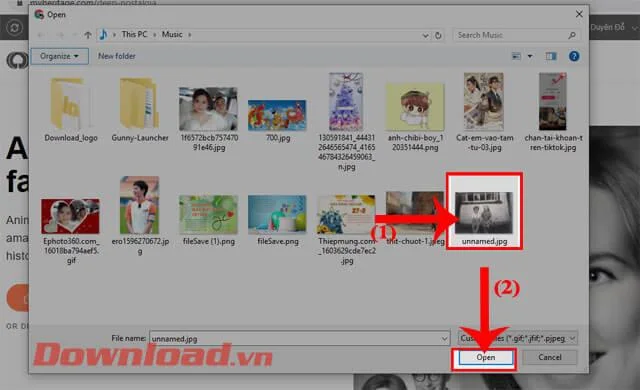The image size is (640, 390).
Task: Click the unnamed.jpg file name label
Action: (484, 242)
